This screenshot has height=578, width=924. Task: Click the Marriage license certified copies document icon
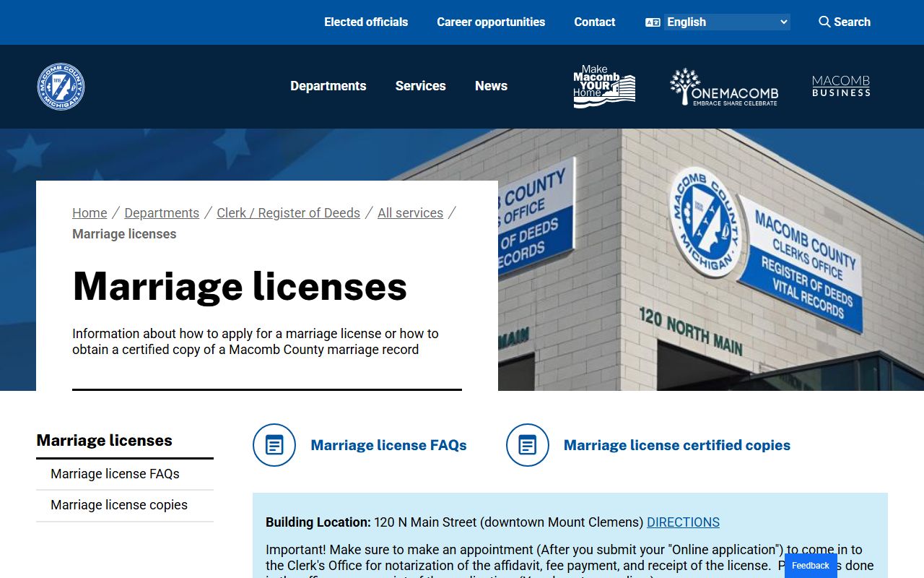pyautogui.click(x=528, y=445)
